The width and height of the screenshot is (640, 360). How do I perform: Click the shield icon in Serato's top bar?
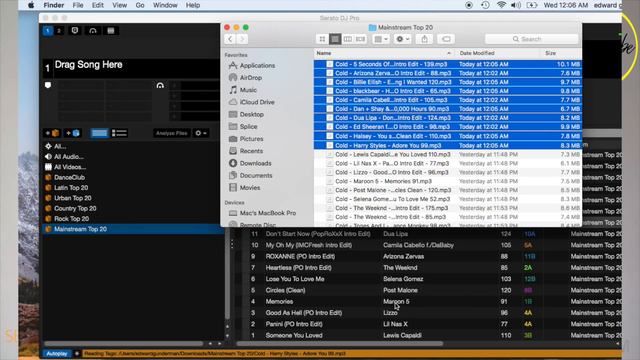[75, 31]
